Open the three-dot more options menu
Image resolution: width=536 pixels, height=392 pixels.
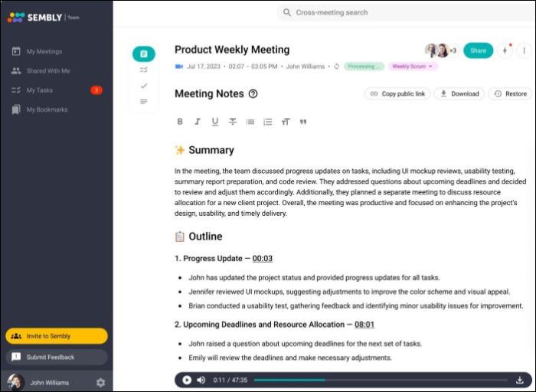524,51
